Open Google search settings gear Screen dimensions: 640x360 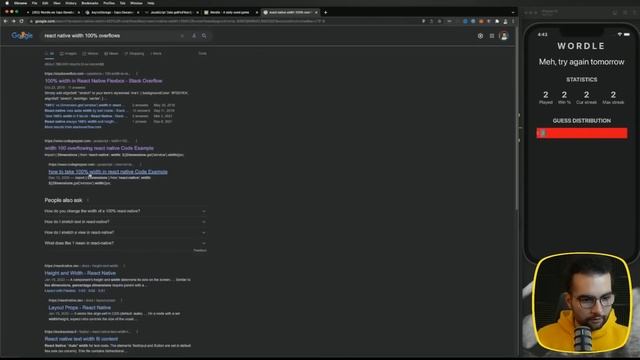[480, 36]
